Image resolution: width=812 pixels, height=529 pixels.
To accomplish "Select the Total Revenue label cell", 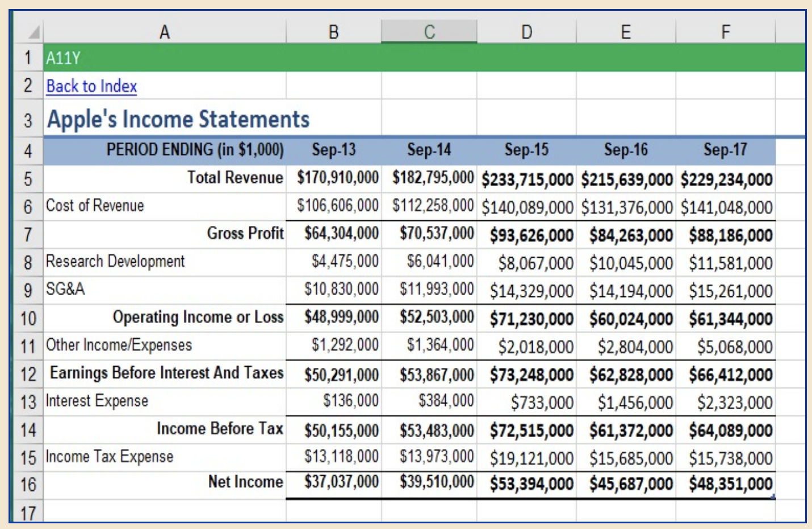I will point(165,179).
